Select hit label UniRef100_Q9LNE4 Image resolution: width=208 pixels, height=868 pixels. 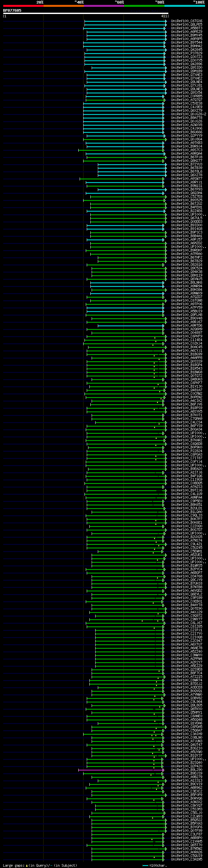point(187,82)
